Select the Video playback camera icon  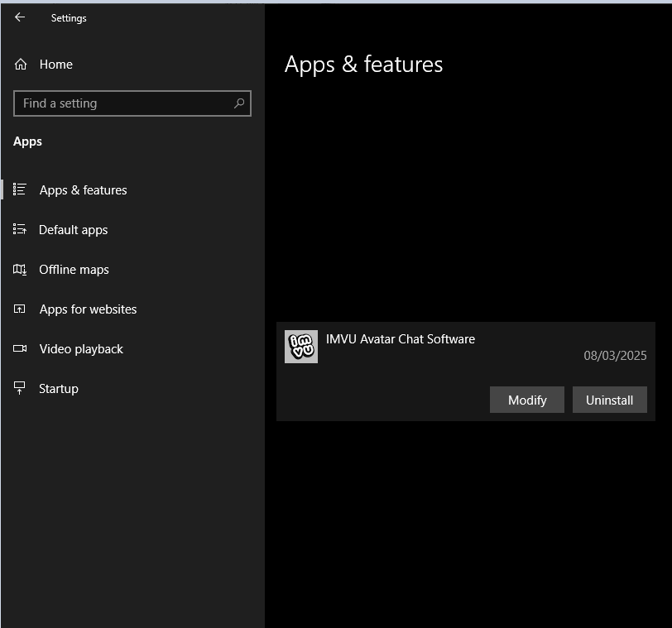click(x=20, y=348)
